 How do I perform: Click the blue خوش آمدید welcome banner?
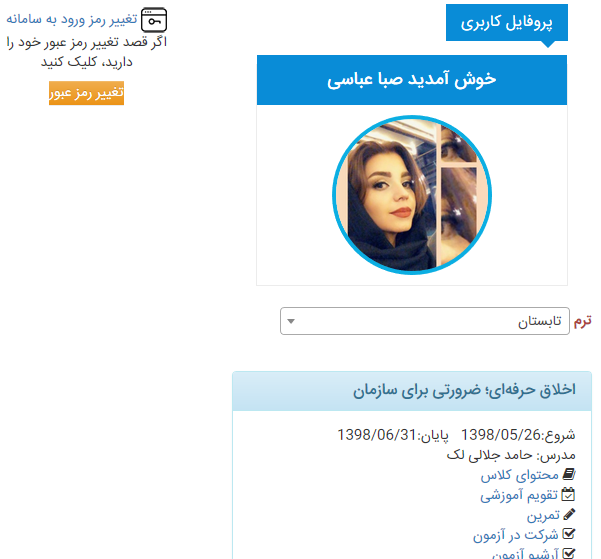pos(412,80)
